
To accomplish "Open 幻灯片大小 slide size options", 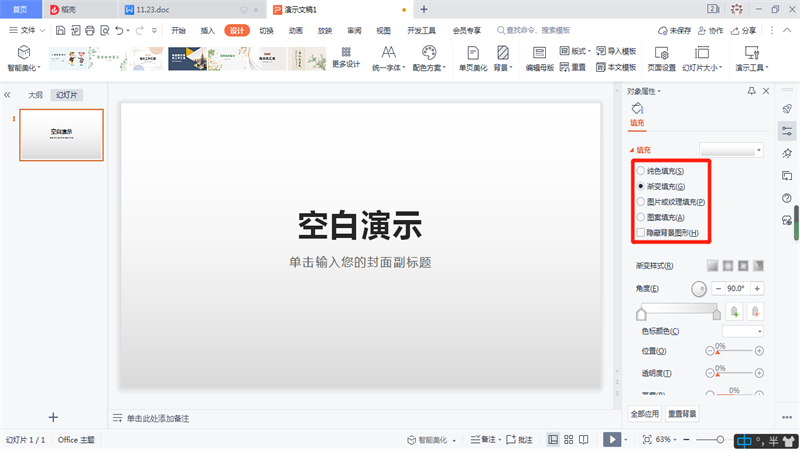I will [702, 59].
